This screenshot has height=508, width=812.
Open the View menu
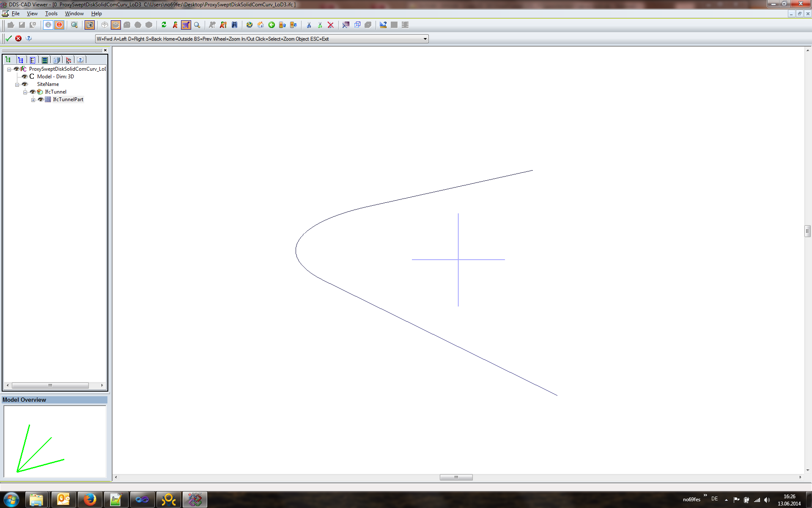(x=32, y=14)
